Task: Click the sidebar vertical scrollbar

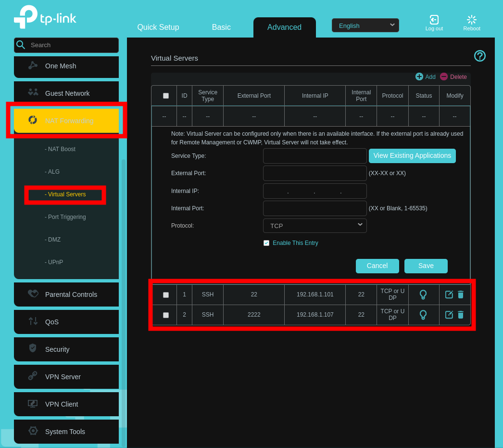Action: click(x=124, y=302)
